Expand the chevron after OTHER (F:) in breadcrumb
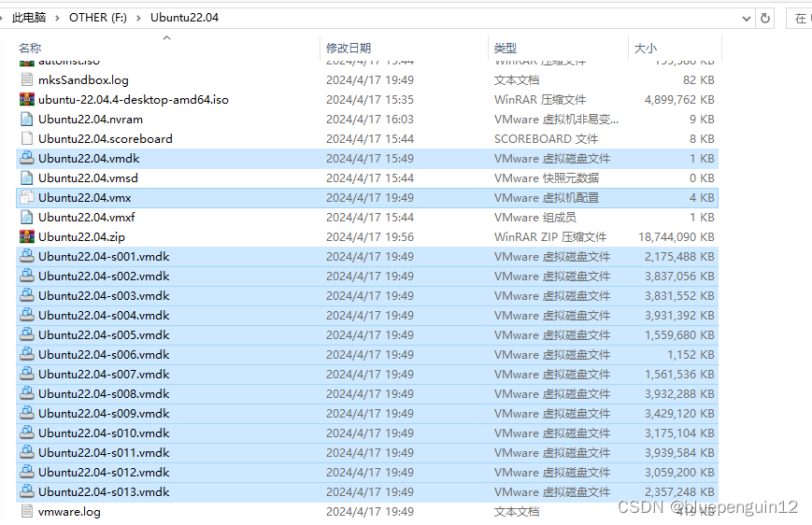The width and height of the screenshot is (812, 525). point(138,18)
